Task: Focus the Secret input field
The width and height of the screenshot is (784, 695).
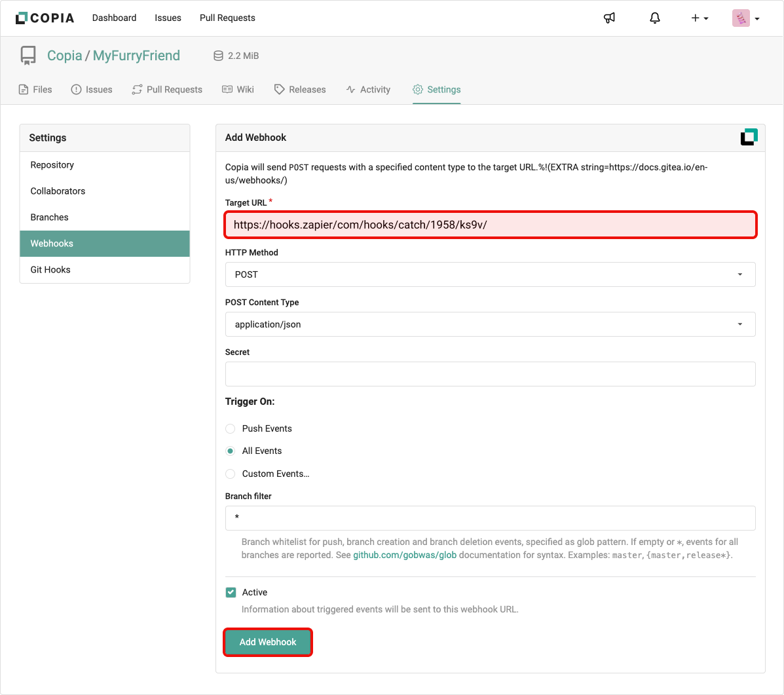Action: pyautogui.click(x=490, y=374)
